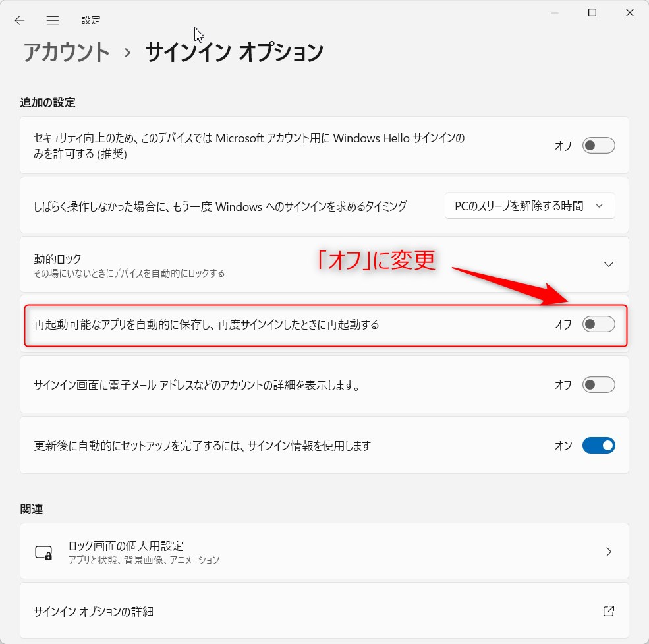Click the 追加の設定 heading

click(x=47, y=102)
